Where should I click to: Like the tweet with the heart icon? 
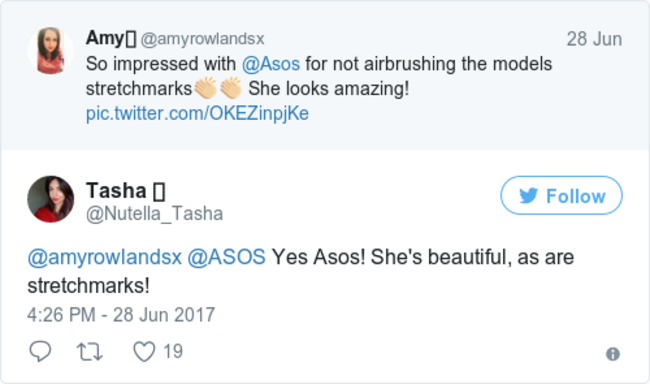[x=144, y=351]
